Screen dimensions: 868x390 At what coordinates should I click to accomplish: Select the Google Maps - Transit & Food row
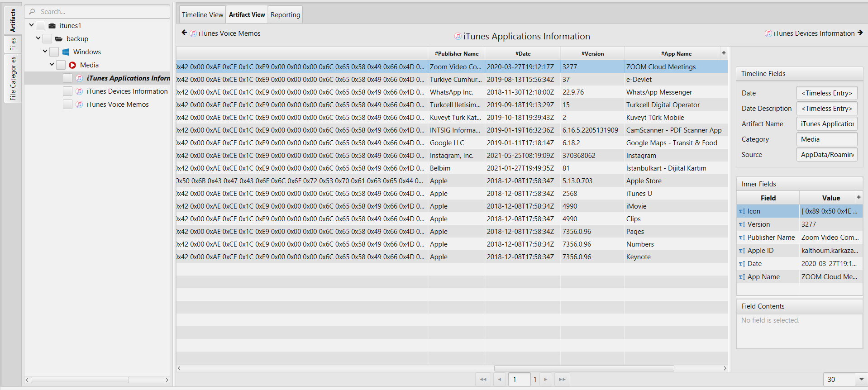[452, 143]
